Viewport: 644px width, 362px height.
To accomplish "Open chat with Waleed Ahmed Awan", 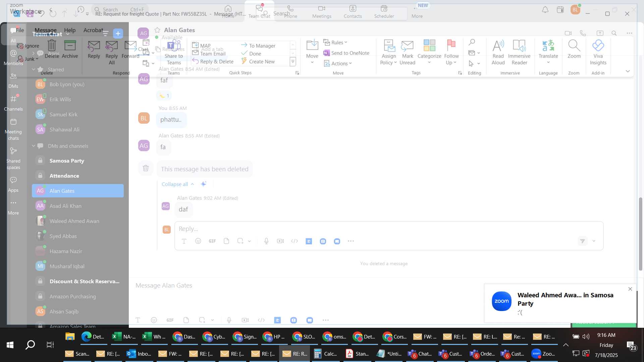I will tap(78, 221).
